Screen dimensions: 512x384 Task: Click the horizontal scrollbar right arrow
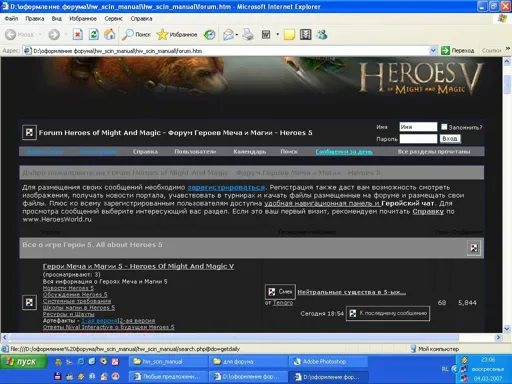click(498, 337)
